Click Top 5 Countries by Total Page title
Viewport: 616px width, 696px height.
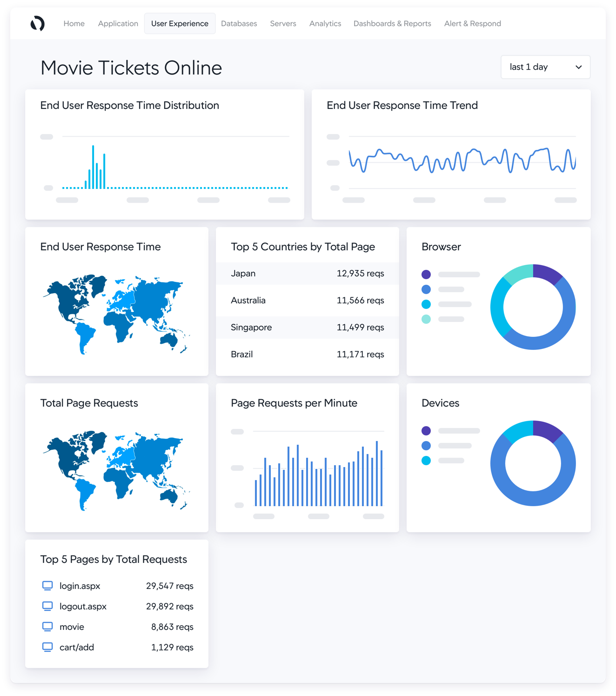click(x=303, y=247)
